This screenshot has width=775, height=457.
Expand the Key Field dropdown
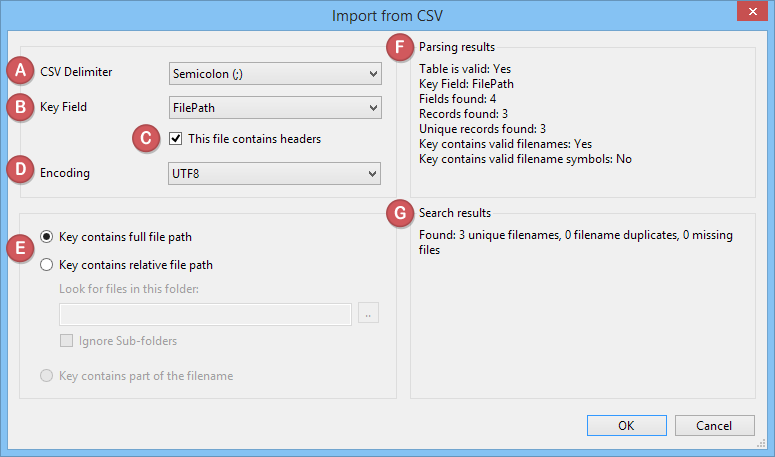274,106
